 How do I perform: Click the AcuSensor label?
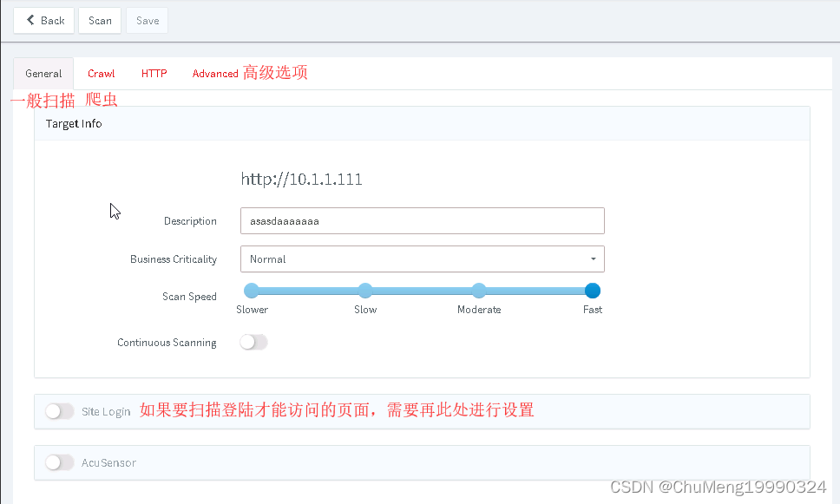[108, 462]
